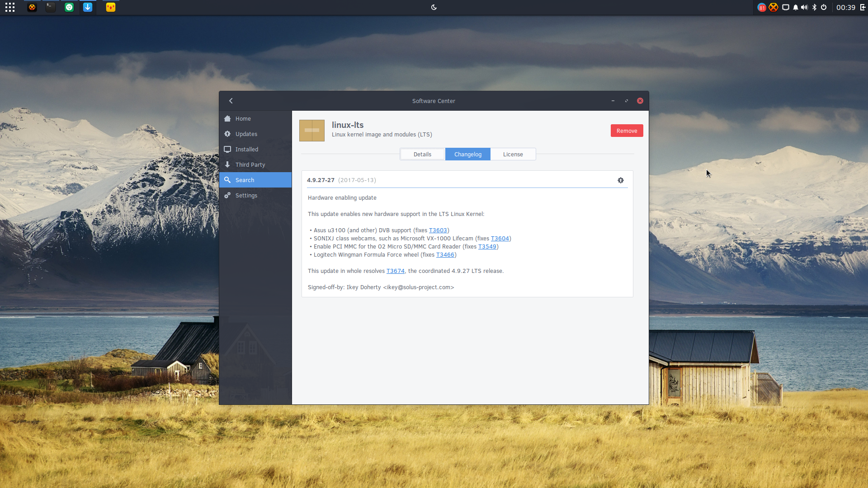The height and width of the screenshot is (488, 868).
Task: Switch to the Changelog tab
Action: 468,154
